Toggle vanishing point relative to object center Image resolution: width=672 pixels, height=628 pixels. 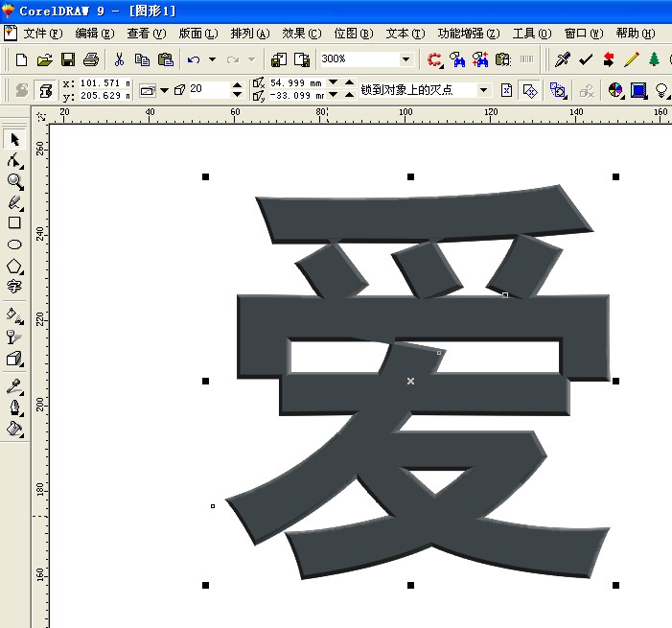pyautogui.click(x=530, y=90)
